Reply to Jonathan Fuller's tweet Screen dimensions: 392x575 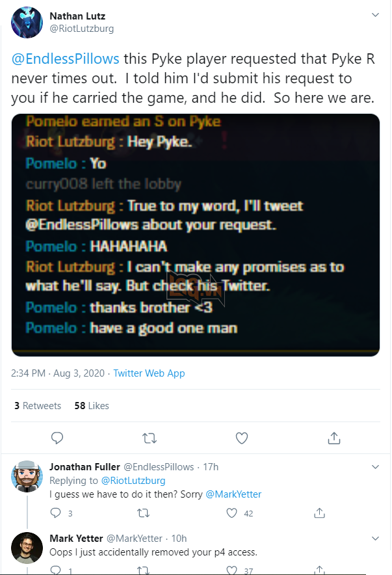(x=55, y=513)
